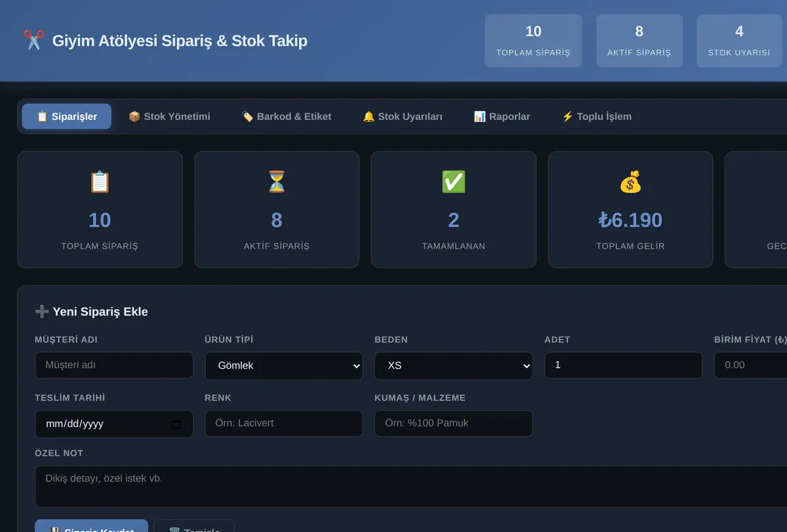
Task: Click the scissors logo icon in the header
Action: (33, 41)
